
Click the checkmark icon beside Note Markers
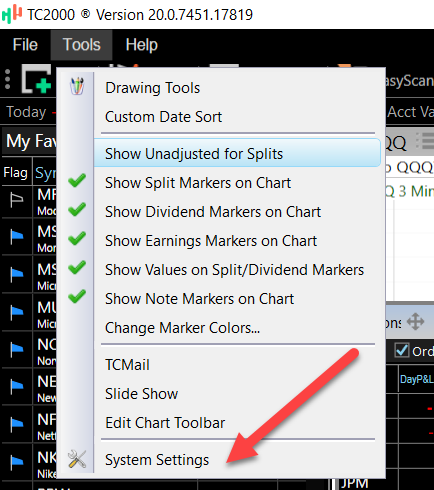point(77,297)
